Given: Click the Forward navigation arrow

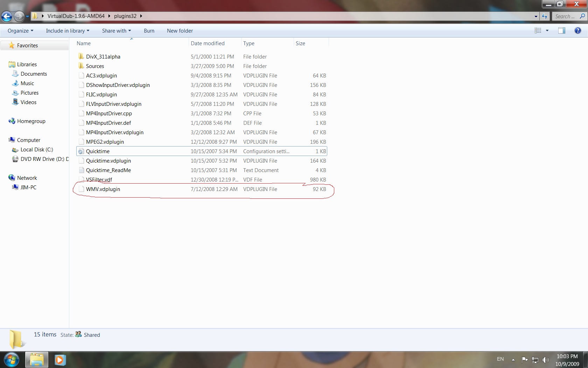Looking at the screenshot, I should 19,16.
